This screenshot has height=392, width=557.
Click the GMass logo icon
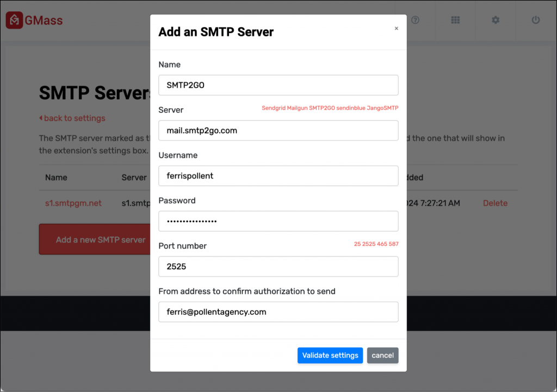14,20
